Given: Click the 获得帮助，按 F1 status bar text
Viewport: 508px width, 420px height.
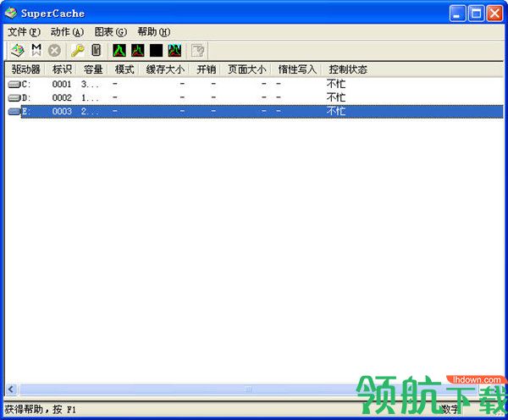Looking at the screenshot, I should 40,410.
